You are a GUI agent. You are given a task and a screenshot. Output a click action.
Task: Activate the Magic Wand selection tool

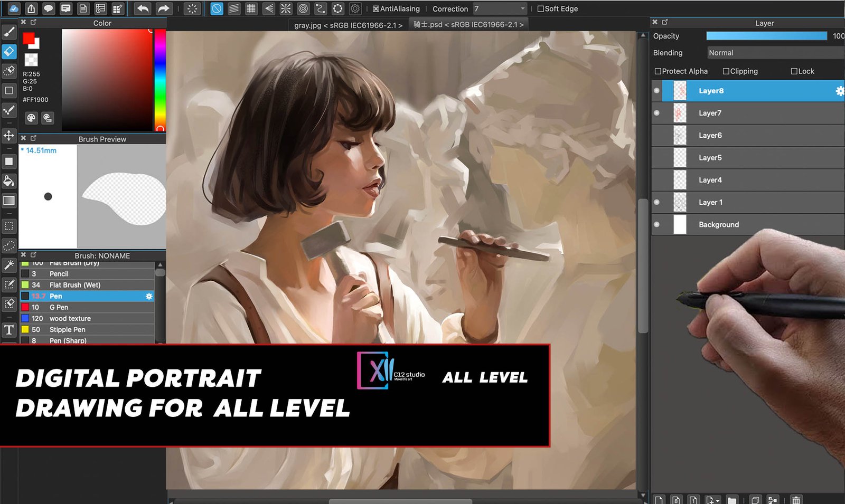coord(9,265)
